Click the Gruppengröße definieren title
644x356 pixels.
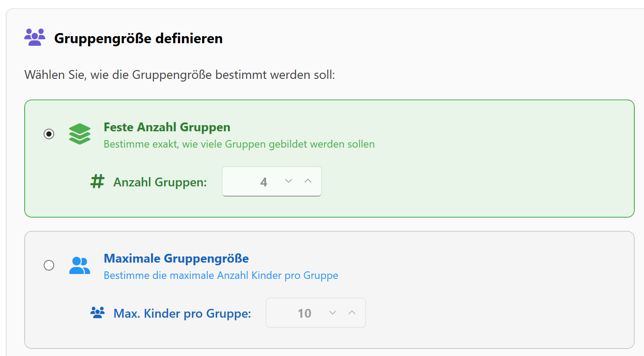coord(138,39)
